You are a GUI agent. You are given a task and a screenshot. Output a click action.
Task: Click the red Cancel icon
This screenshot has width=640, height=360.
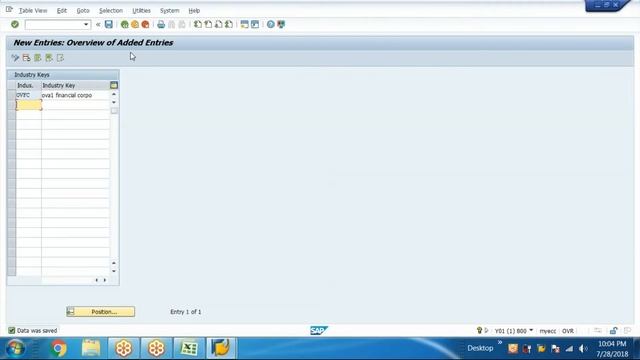(145, 24)
